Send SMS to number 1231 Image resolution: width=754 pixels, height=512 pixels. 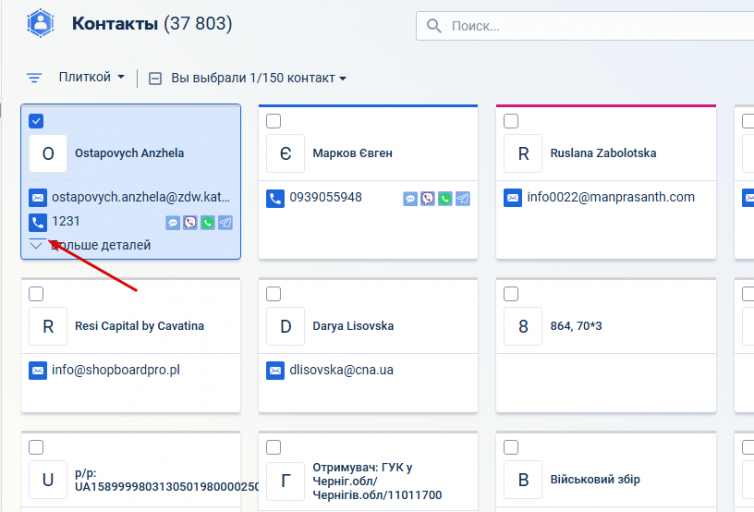(173, 223)
